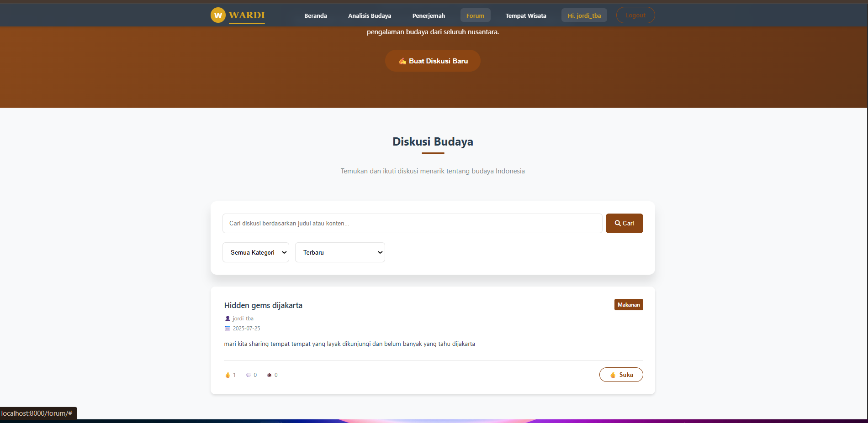Click the writing hand icon on Buat Diskusi Baru

pyautogui.click(x=402, y=61)
